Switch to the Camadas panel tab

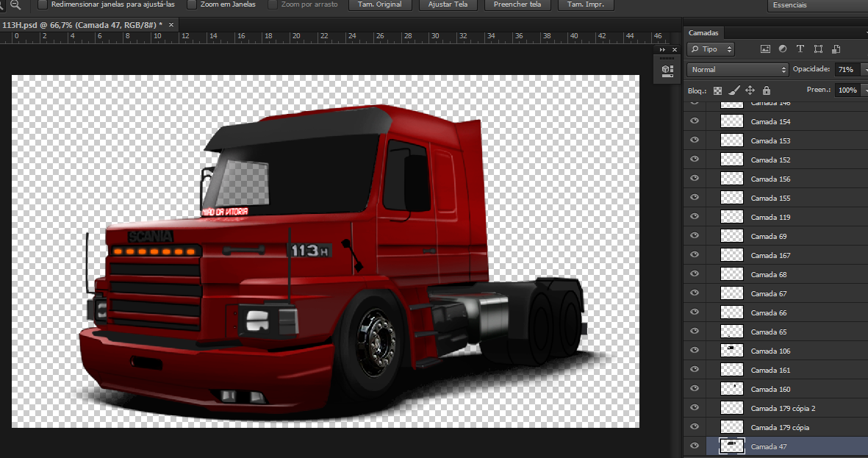click(703, 32)
